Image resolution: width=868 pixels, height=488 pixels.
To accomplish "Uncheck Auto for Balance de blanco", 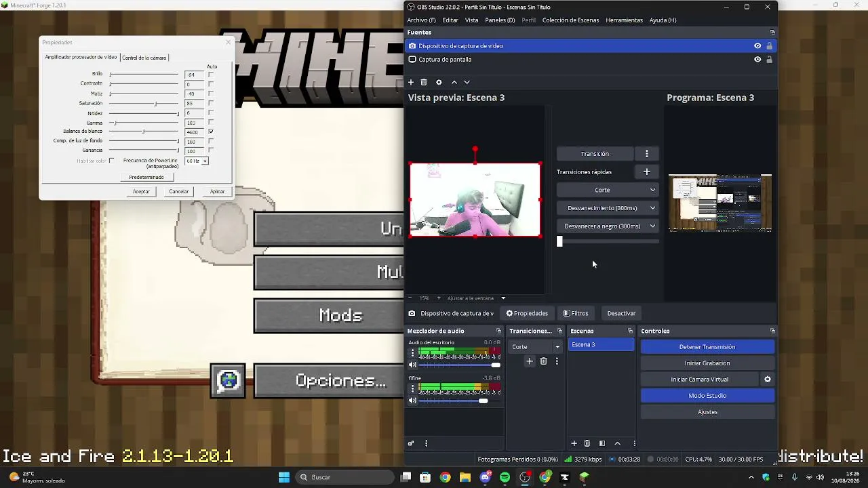I will coord(211,131).
